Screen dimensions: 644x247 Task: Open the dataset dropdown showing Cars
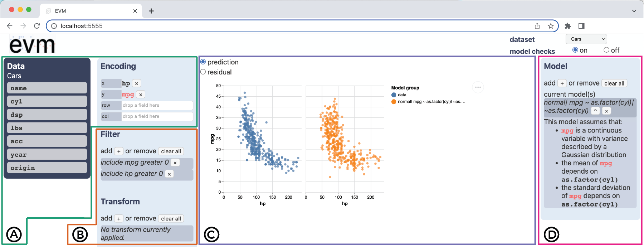[x=586, y=39]
